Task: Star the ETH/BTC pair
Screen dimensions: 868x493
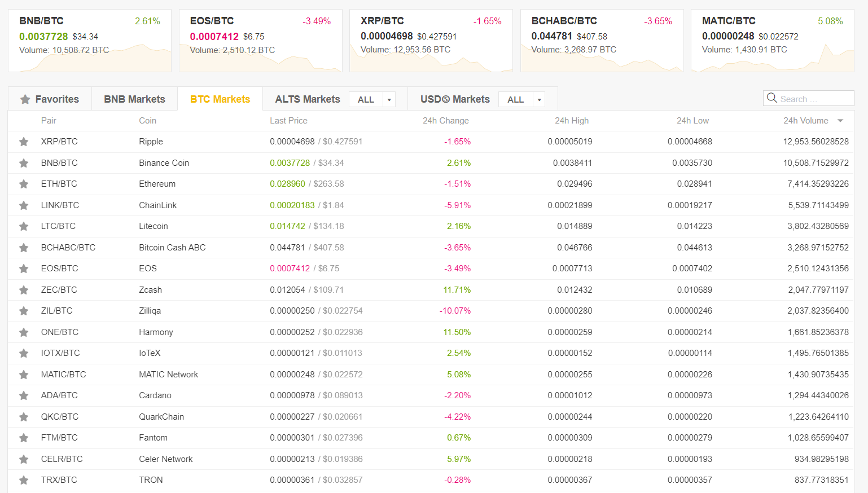Action: [24, 184]
